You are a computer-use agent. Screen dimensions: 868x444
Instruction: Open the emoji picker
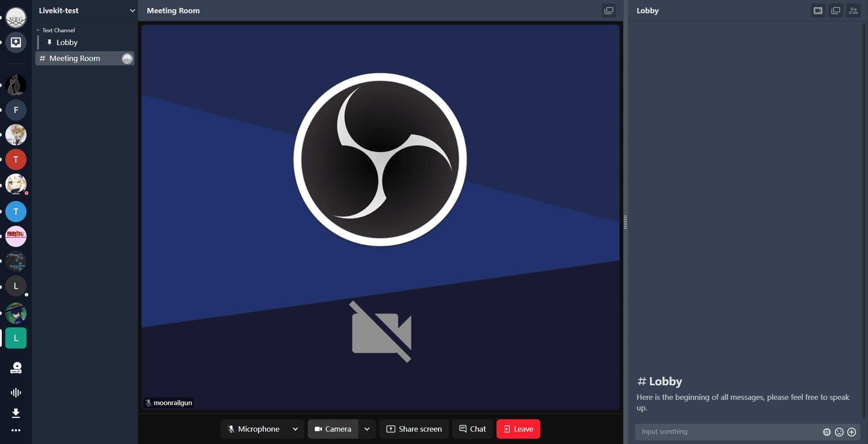[x=839, y=432]
